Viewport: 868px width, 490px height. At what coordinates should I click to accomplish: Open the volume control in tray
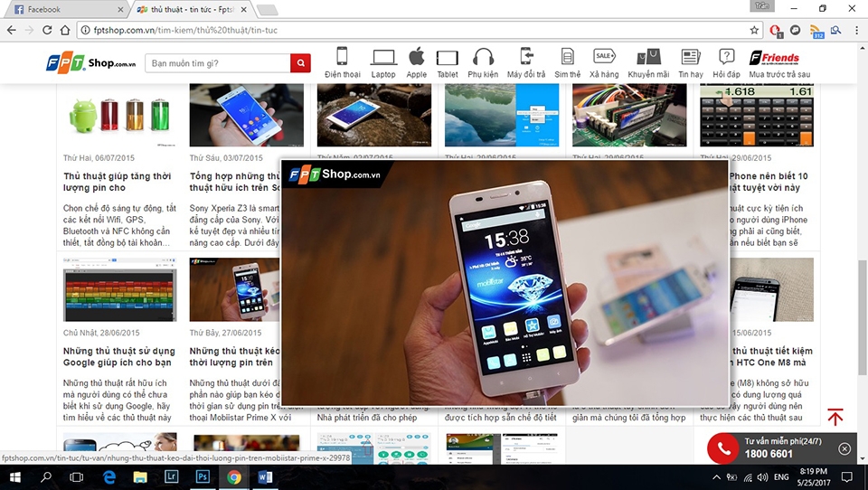tap(763, 477)
